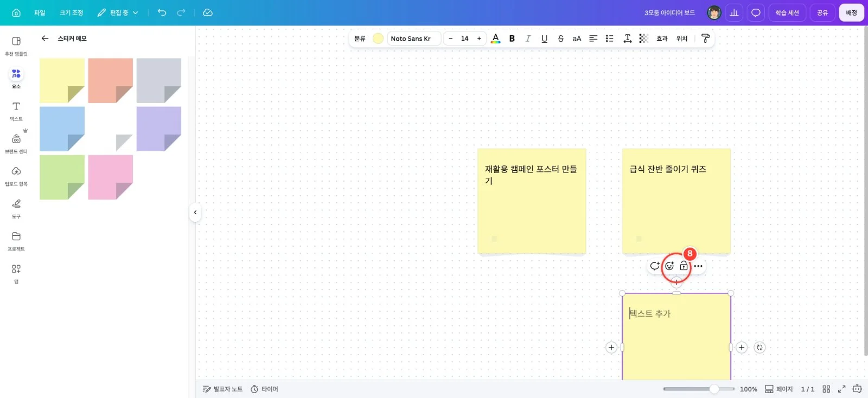This screenshot has width=868, height=398.
Task: Add emoji reaction to selected note
Action: pos(669,266)
